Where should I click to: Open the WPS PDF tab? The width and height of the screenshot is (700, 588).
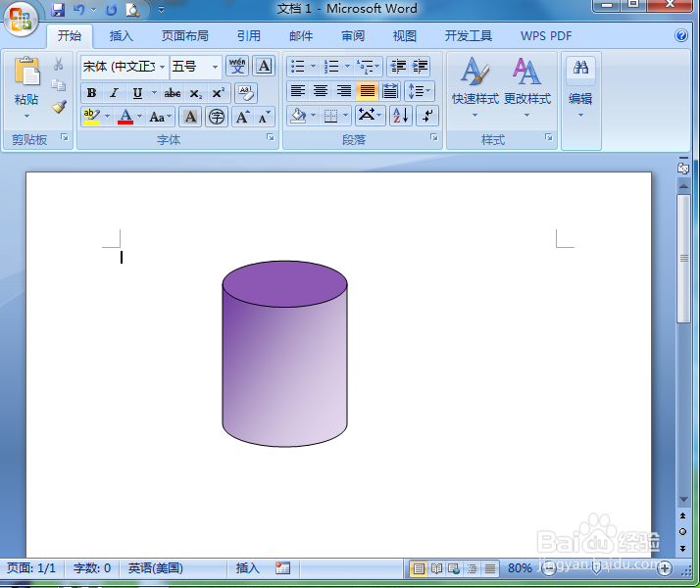coord(546,35)
